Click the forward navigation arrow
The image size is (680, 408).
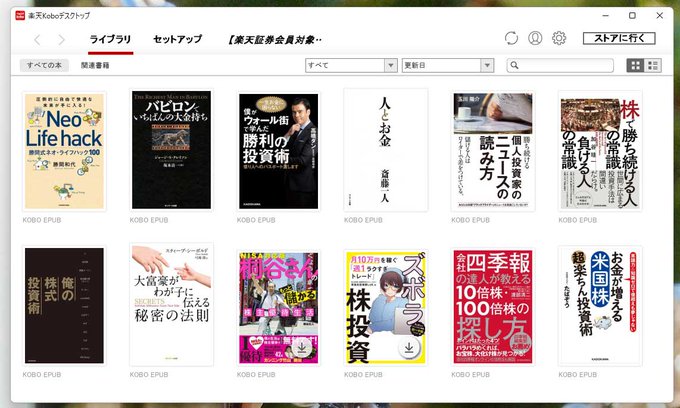[x=61, y=40]
